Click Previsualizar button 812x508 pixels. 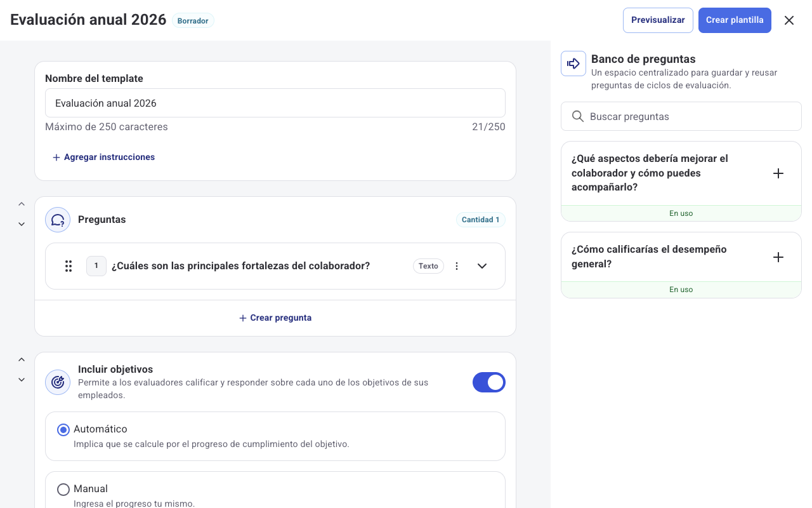pos(658,20)
